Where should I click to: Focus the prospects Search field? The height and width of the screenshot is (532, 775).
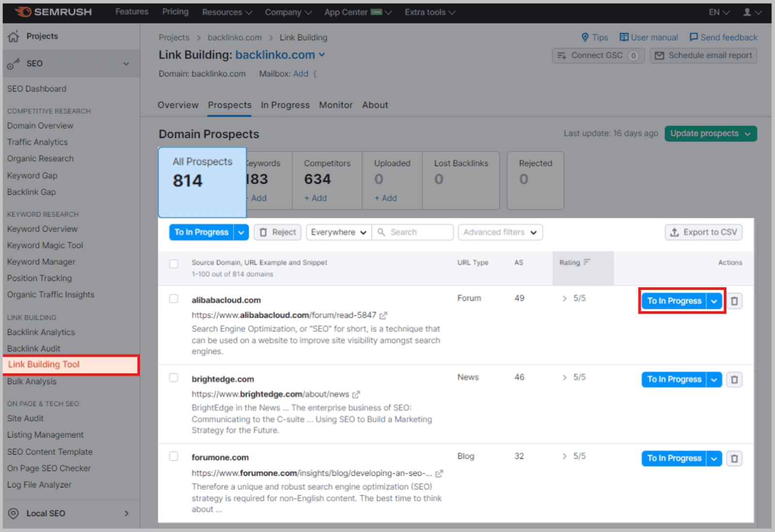point(413,233)
